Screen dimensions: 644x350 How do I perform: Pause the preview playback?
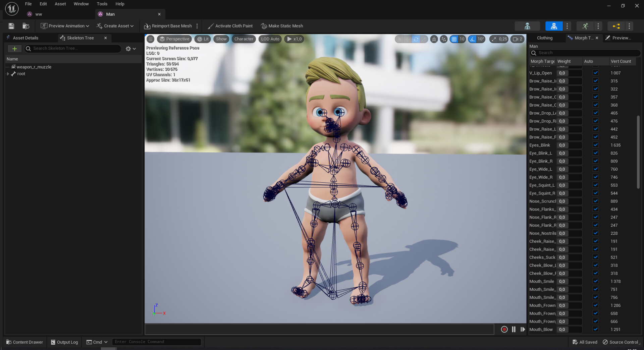pyautogui.click(x=514, y=329)
